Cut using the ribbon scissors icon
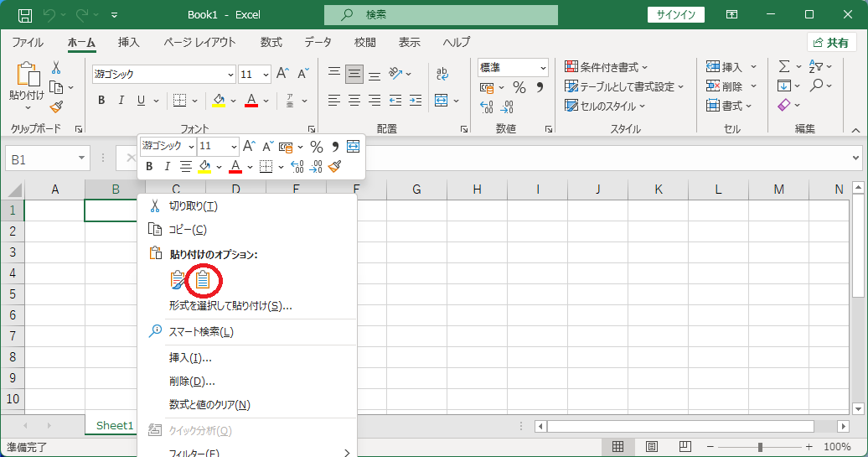Image resolution: width=868 pixels, height=457 pixels. coord(56,68)
